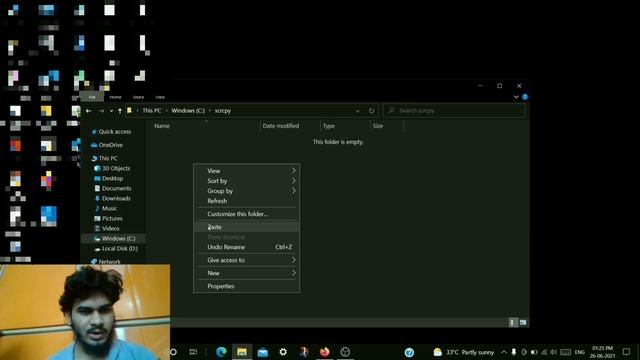
Task: Open the recent locations dropdown arrow
Action: pos(111,111)
